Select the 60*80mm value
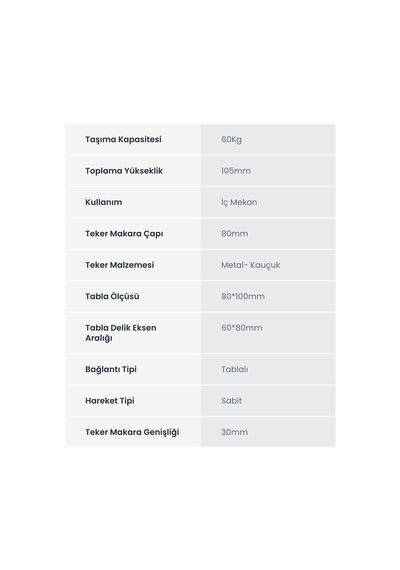Image resolution: width=400 pixels, height=570 pixels. (x=241, y=328)
